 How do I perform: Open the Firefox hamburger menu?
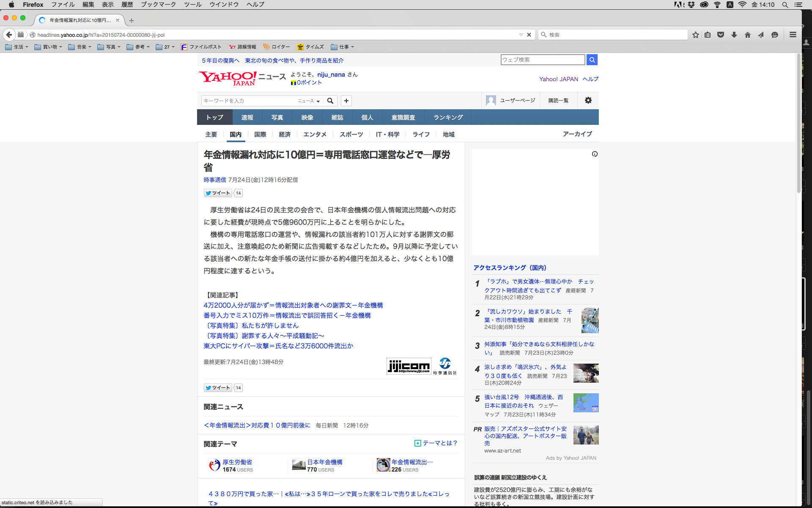[x=793, y=35]
